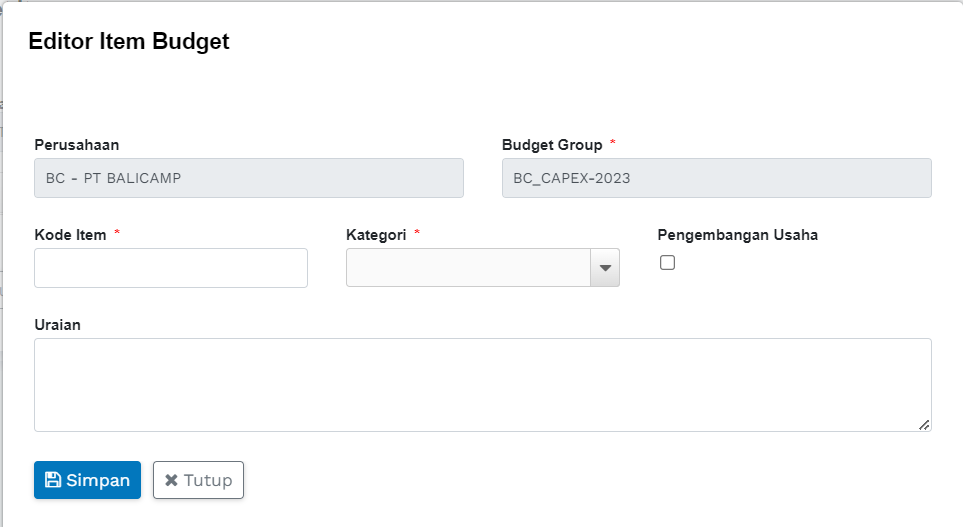
Task: Click inside the Uraian text area
Action: click(482, 385)
